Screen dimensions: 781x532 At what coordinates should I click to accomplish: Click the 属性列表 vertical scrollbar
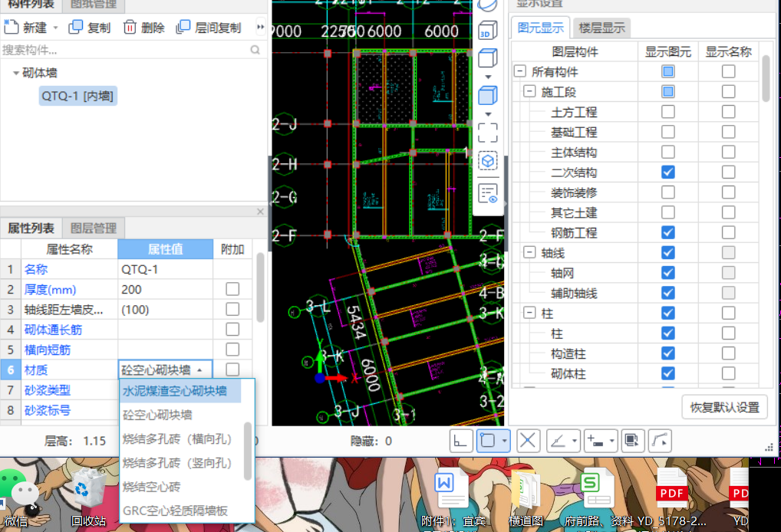[260, 288]
